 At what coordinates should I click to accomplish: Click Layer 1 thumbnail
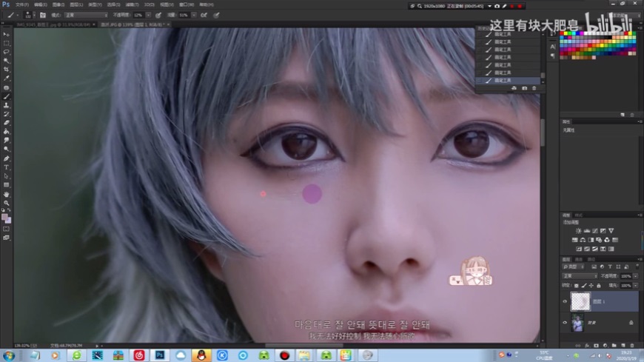(x=580, y=301)
